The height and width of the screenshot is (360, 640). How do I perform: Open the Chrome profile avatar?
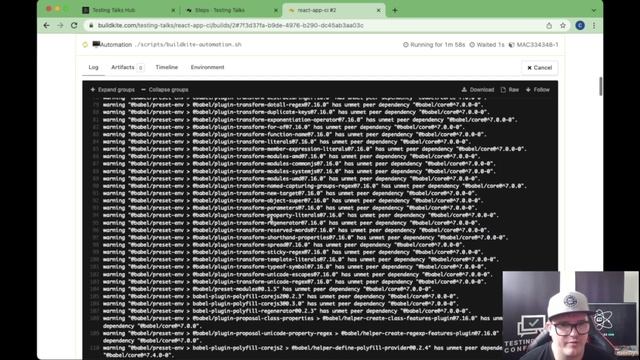click(x=580, y=25)
